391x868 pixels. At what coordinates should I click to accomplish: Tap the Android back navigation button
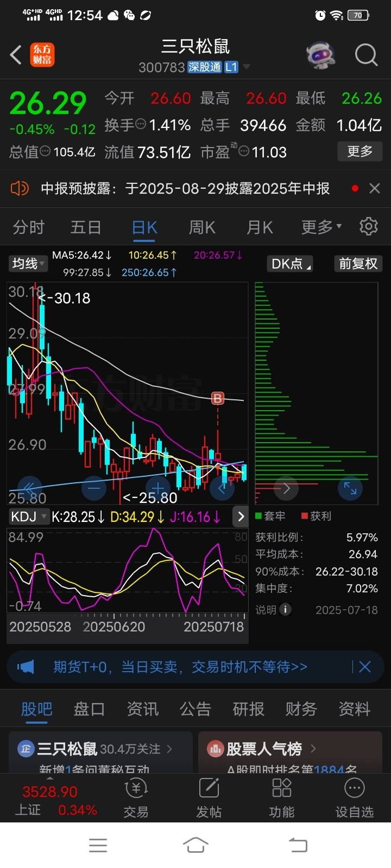coord(298,845)
